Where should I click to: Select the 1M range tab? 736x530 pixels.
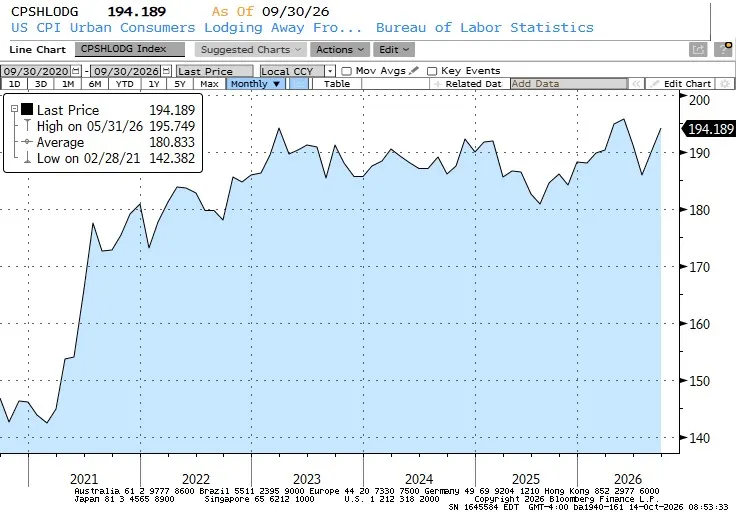pyautogui.click(x=68, y=84)
